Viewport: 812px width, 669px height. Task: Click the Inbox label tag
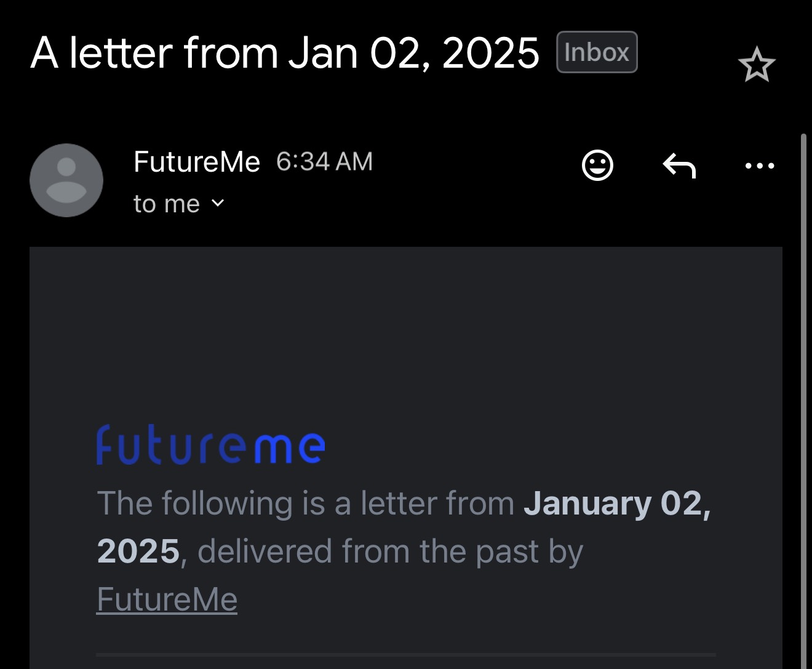[x=596, y=52]
